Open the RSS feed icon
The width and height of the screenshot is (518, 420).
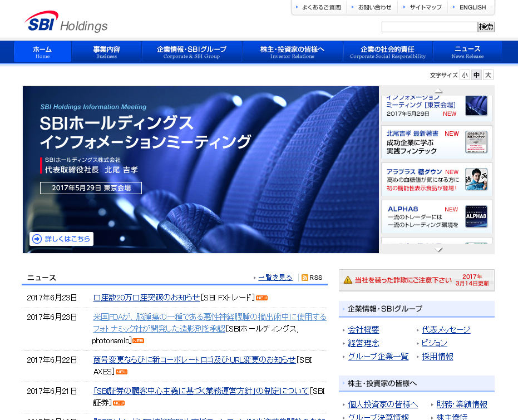[304, 278]
